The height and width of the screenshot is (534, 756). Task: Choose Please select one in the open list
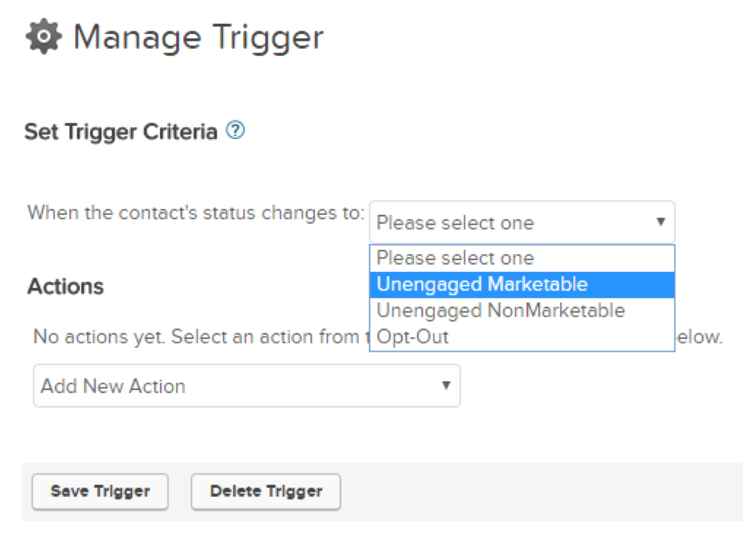pos(522,258)
